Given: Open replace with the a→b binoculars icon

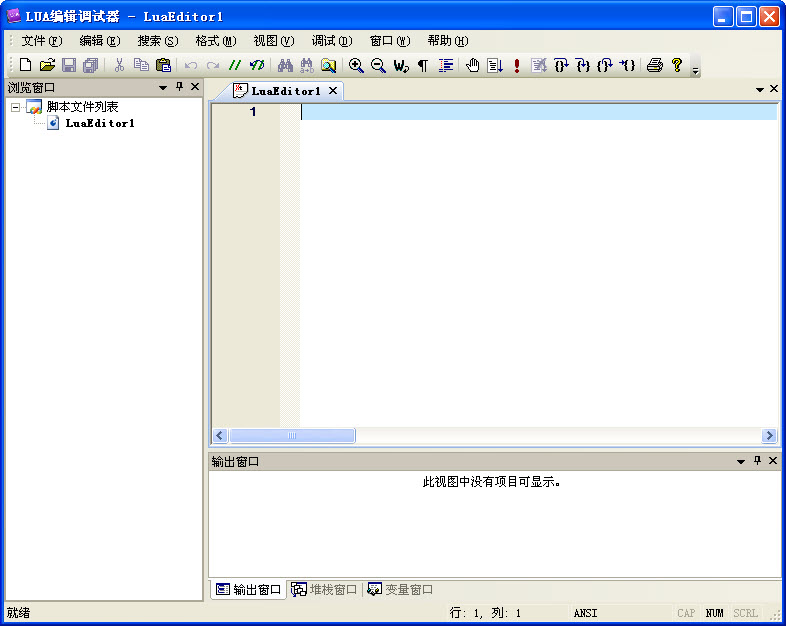Looking at the screenshot, I should pyautogui.click(x=307, y=65).
